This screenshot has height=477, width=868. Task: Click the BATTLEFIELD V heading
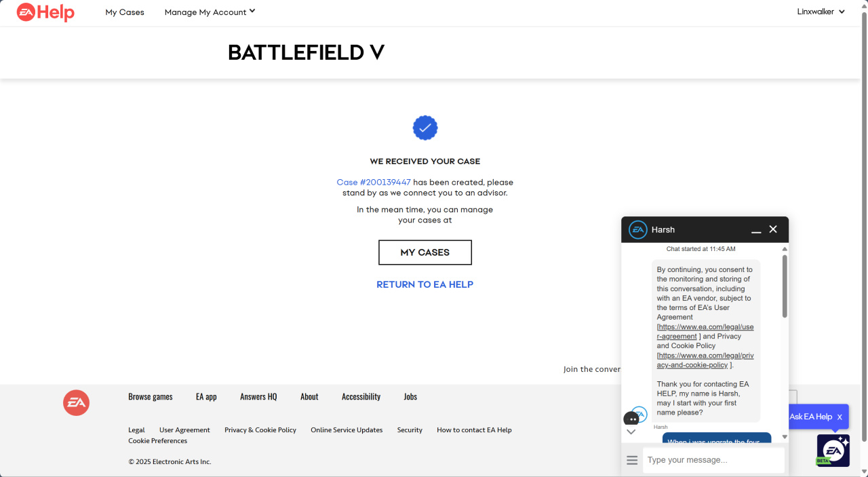tap(306, 52)
